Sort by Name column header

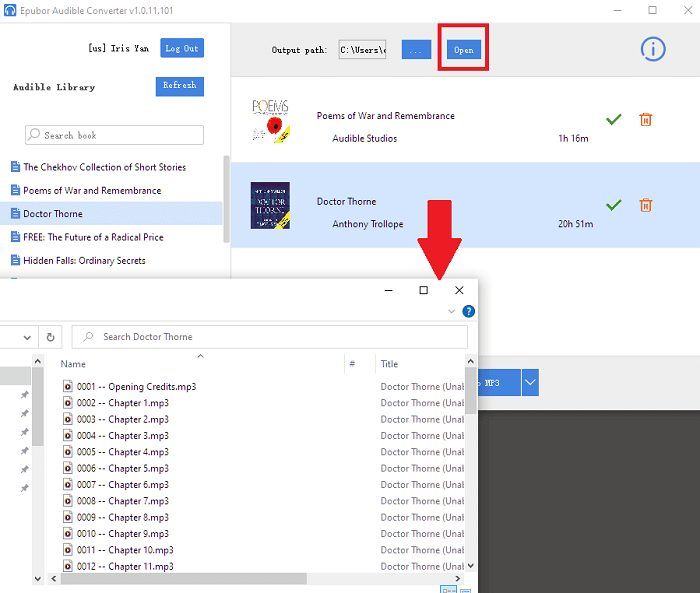click(73, 364)
